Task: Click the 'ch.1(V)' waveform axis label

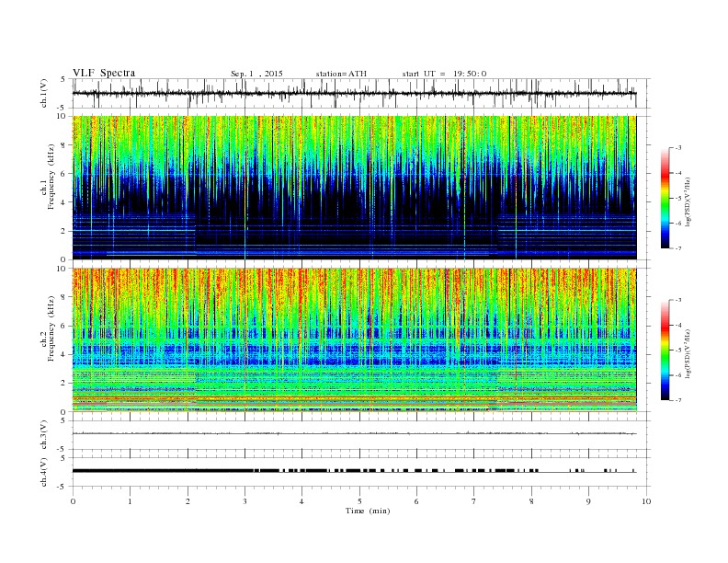Action: (44, 93)
